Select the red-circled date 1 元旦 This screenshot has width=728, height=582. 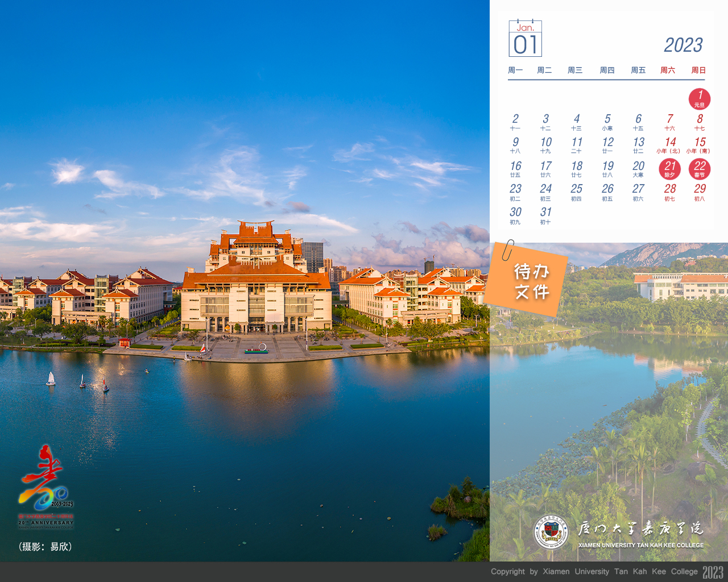click(x=700, y=99)
